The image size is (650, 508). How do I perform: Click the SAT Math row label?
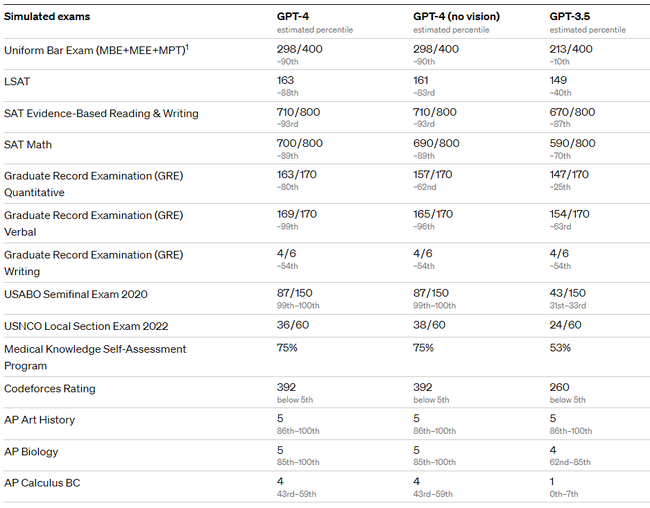pyautogui.click(x=28, y=145)
